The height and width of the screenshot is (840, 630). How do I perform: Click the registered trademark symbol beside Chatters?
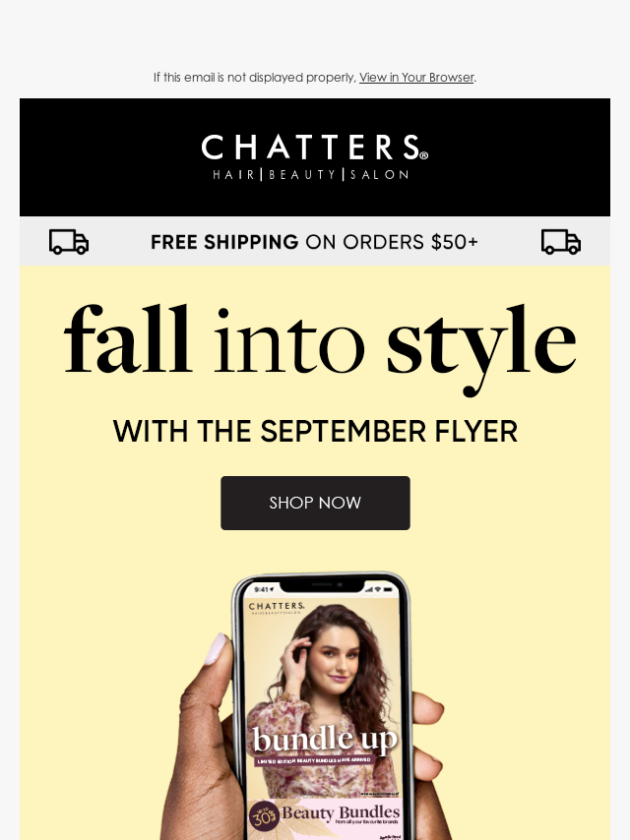click(x=424, y=155)
